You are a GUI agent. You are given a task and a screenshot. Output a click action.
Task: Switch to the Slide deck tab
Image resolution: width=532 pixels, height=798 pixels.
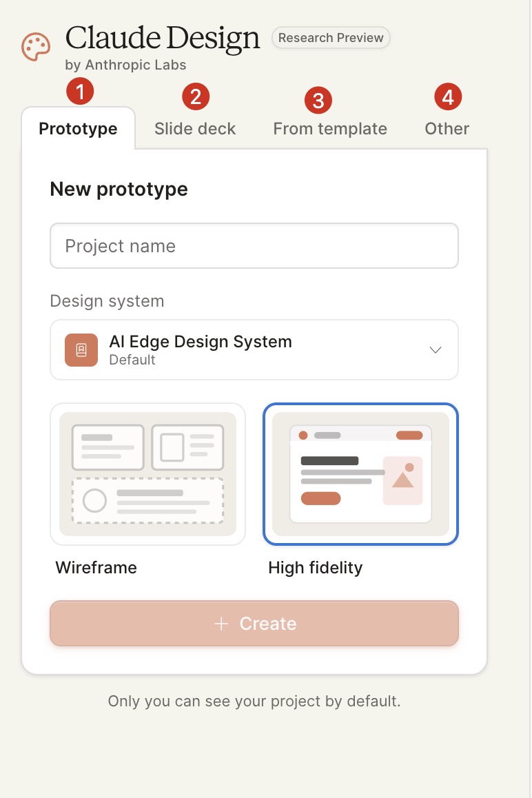pos(195,129)
